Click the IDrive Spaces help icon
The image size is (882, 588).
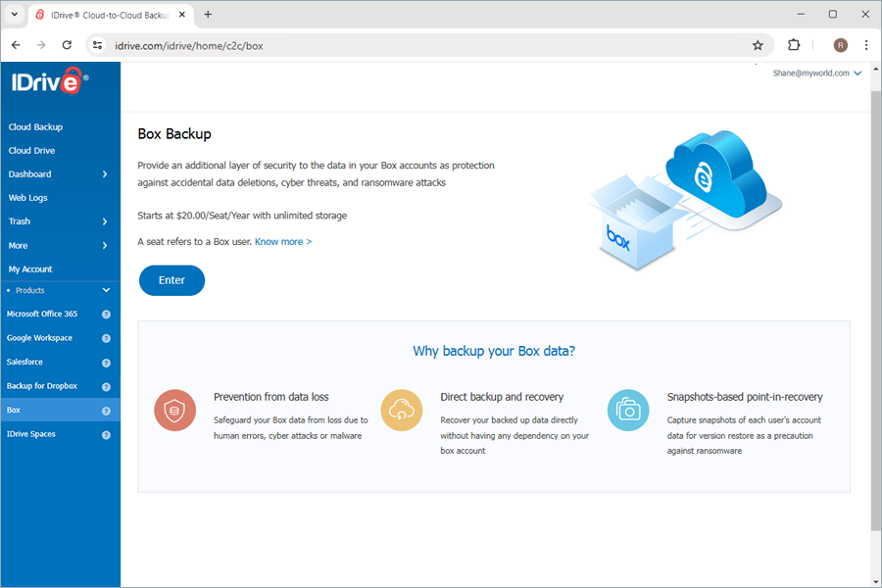coord(107,433)
